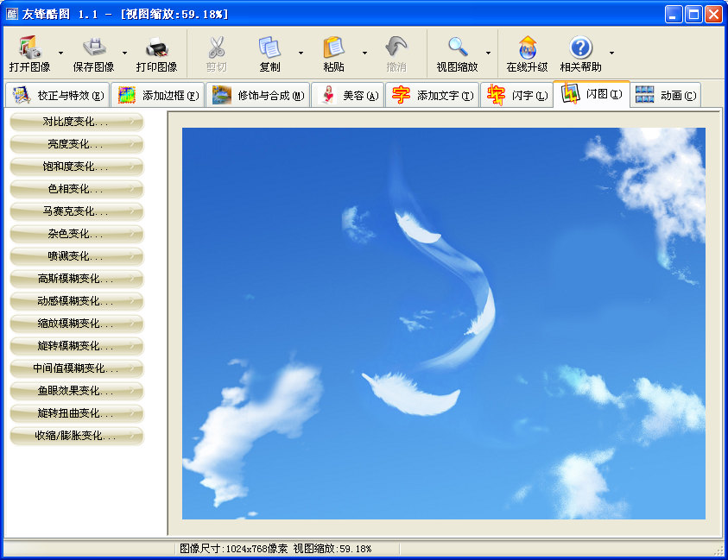
Task: Click the 对比度变化 button
Action: click(77, 122)
